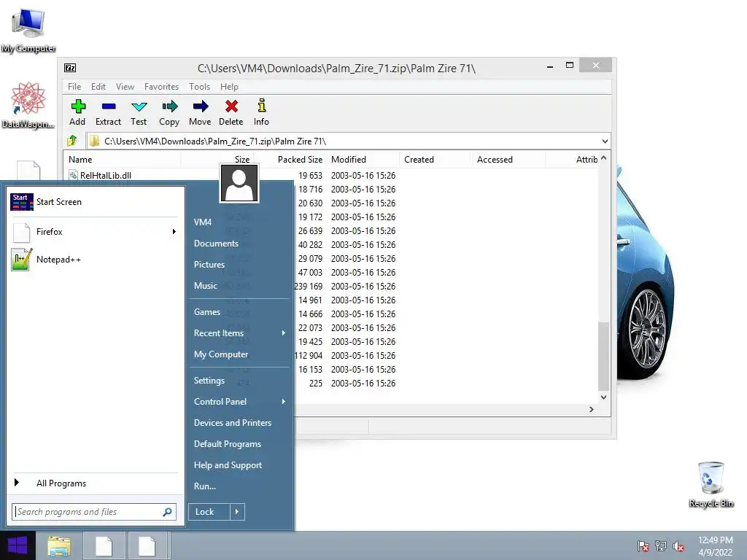
Task: Click the Windows Start button
Action: point(18,545)
